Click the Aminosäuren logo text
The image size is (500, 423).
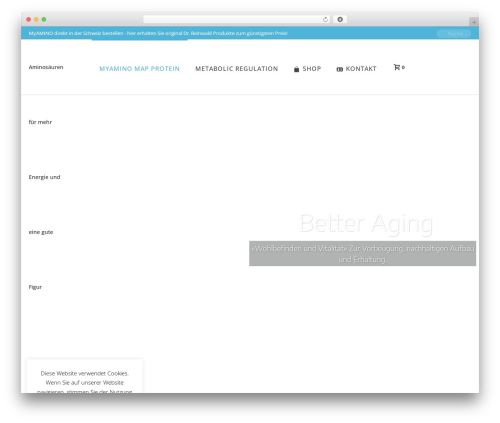click(x=46, y=67)
